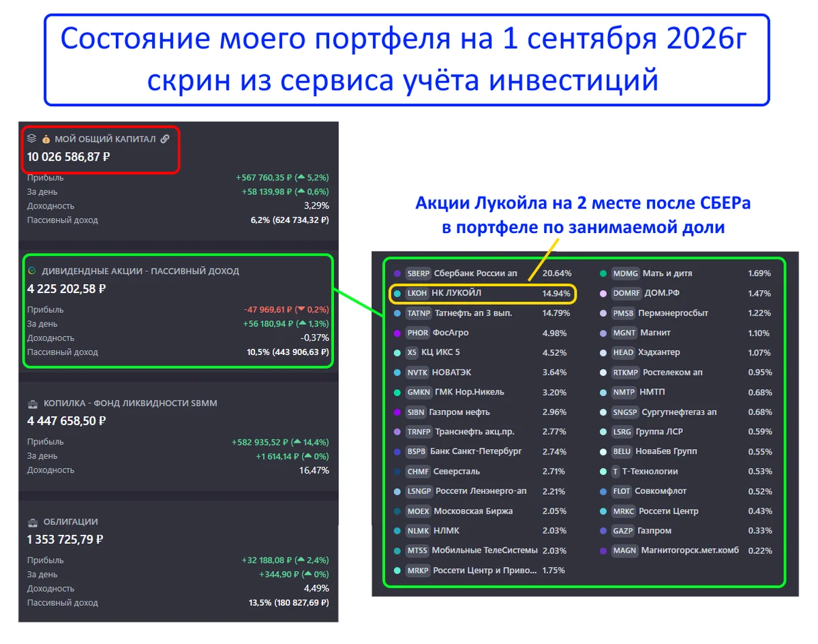The image size is (818, 644).
Task: Open the ДИВИДЕНДНЫЕ АКЦИИ - ПАССИВНЫЙ ДОХОД portfolio
Action: 140,271
